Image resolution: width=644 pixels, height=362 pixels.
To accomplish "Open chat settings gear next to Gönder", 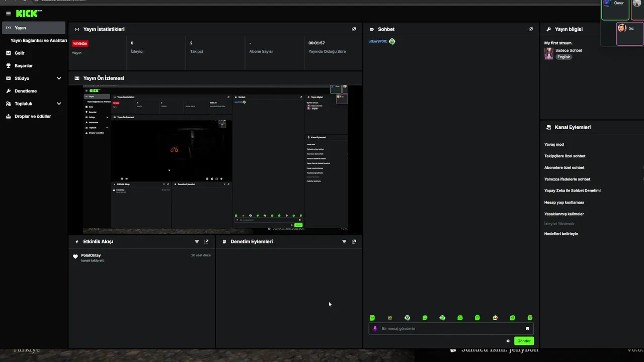I will click(x=508, y=341).
